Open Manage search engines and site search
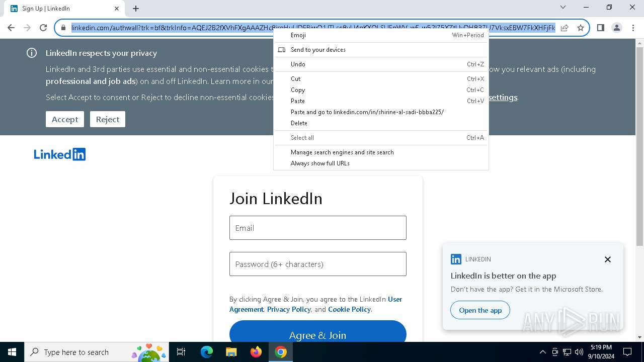This screenshot has height=362, width=644. tap(381, 152)
